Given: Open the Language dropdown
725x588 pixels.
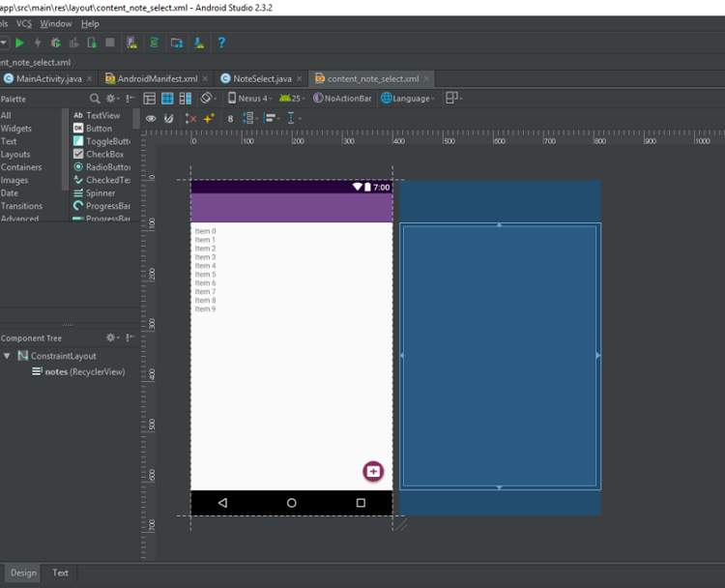Looking at the screenshot, I should point(408,99).
